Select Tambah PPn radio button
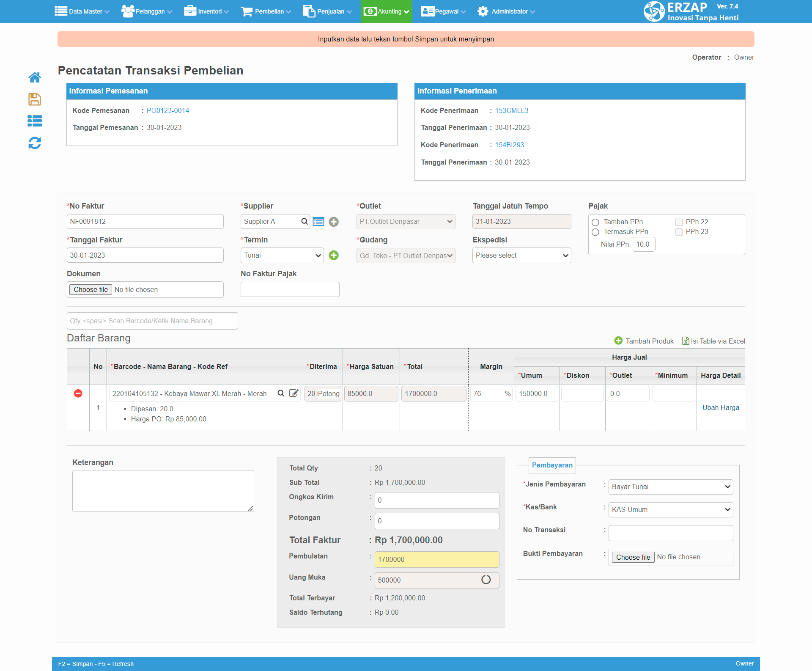Screen dimensions: 812x671 coord(595,222)
